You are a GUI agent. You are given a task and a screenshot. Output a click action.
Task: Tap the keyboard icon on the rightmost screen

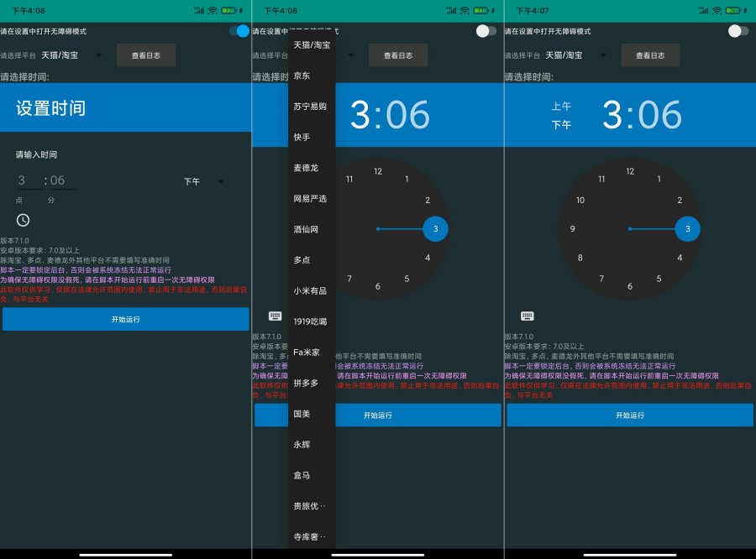tap(527, 316)
